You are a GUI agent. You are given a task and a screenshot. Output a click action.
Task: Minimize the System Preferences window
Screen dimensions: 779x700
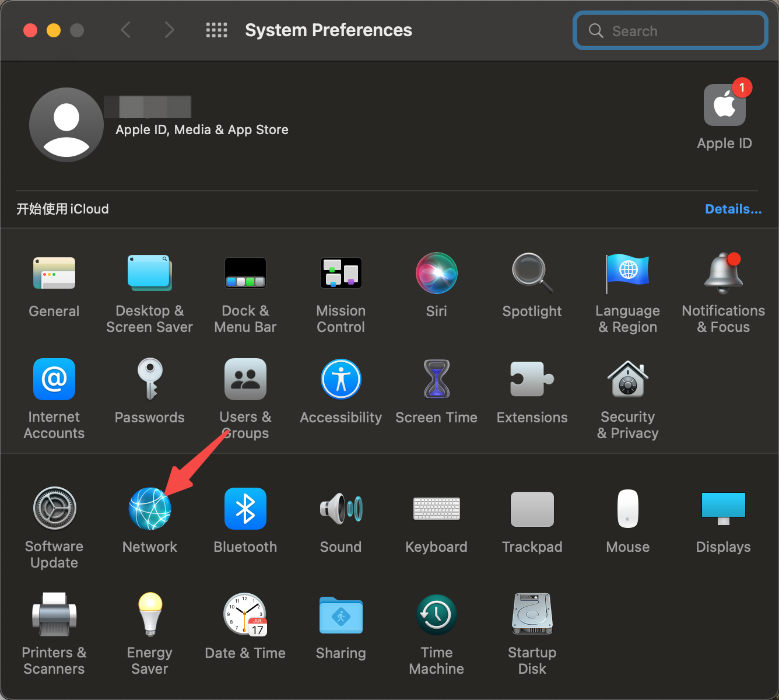coord(54,30)
